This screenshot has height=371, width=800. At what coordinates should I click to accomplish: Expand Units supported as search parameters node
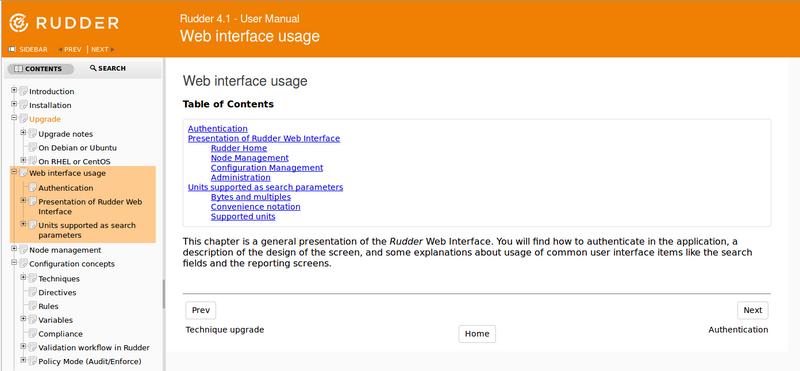(23, 224)
